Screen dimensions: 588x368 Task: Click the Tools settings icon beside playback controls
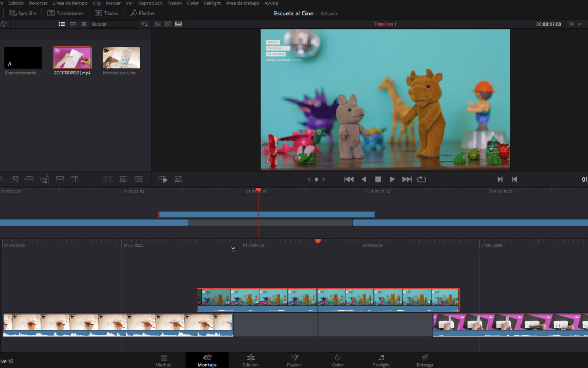coord(179,178)
